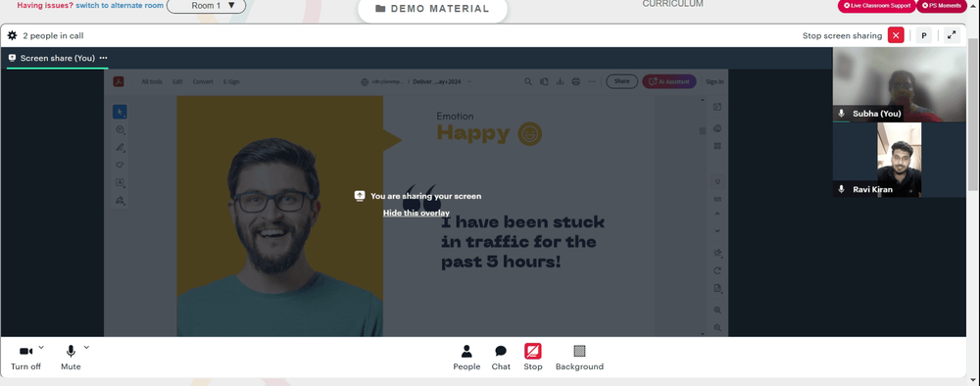This screenshot has height=386, width=980.
Task: Rotate the page clockwise
Action: 717,270
